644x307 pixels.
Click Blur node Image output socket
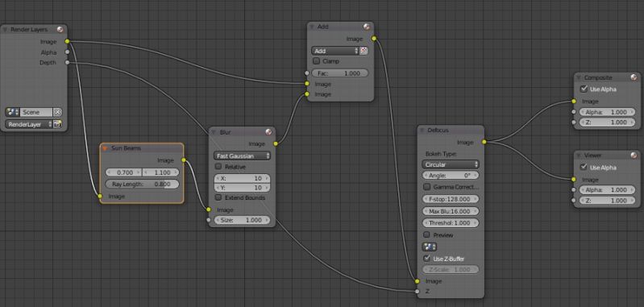pyautogui.click(x=275, y=143)
